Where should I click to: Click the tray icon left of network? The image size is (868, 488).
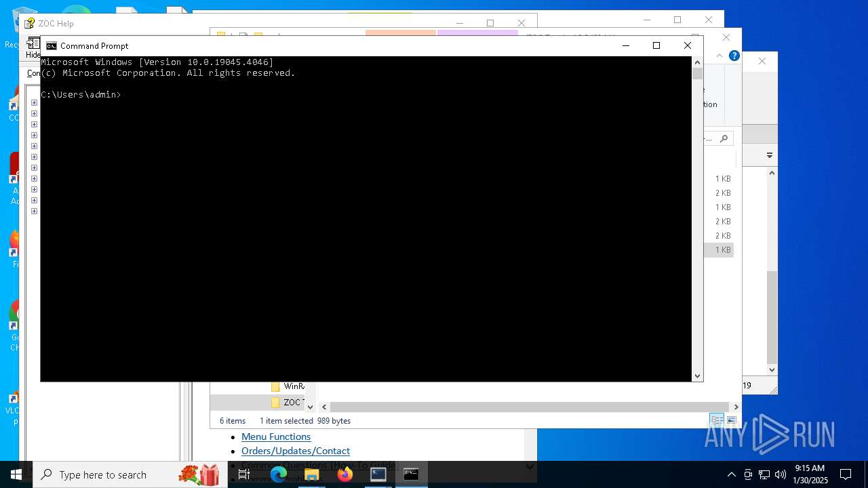748,474
